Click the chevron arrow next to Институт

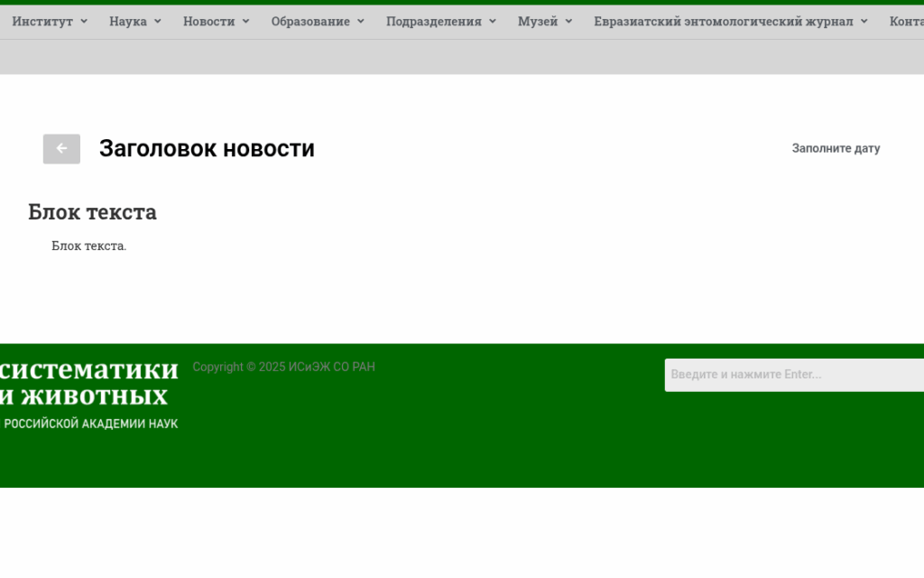pyautogui.click(x=84, y=22)
